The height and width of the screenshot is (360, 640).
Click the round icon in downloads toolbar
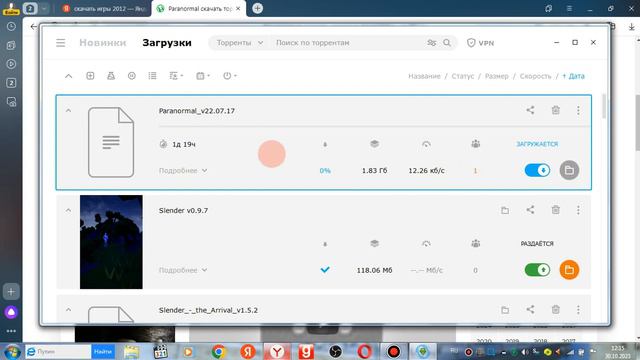(x=131, y=76)
